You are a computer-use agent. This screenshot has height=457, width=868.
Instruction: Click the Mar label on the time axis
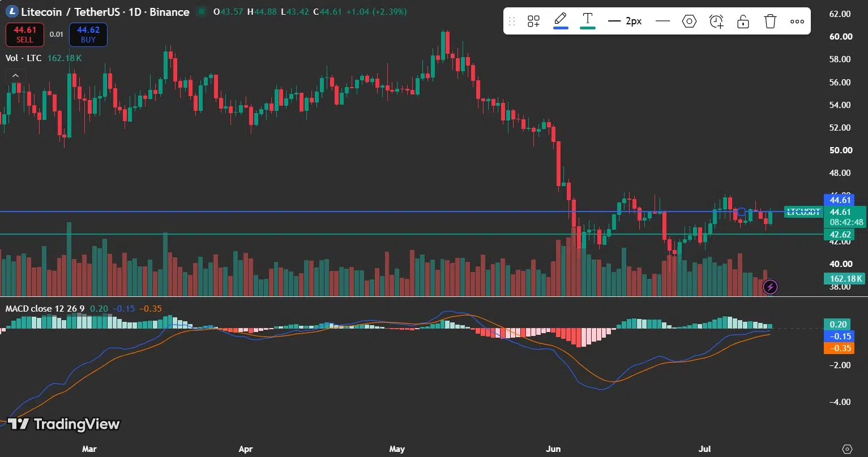[89, 449]
